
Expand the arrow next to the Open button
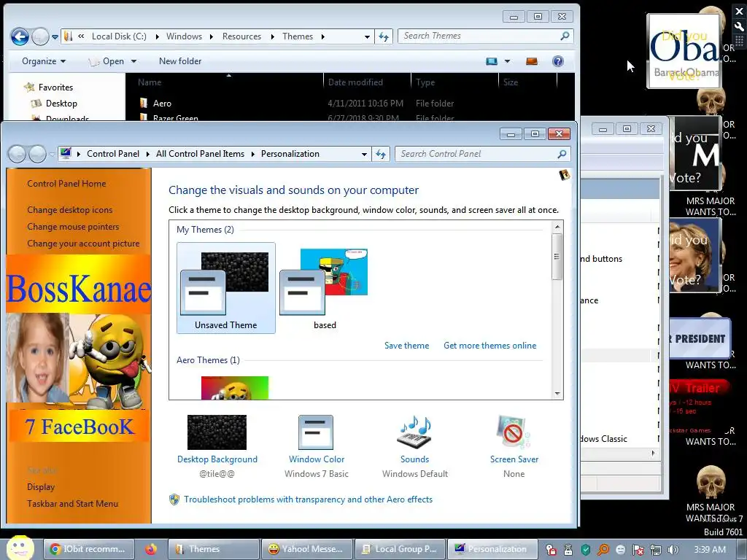(134, 61)
